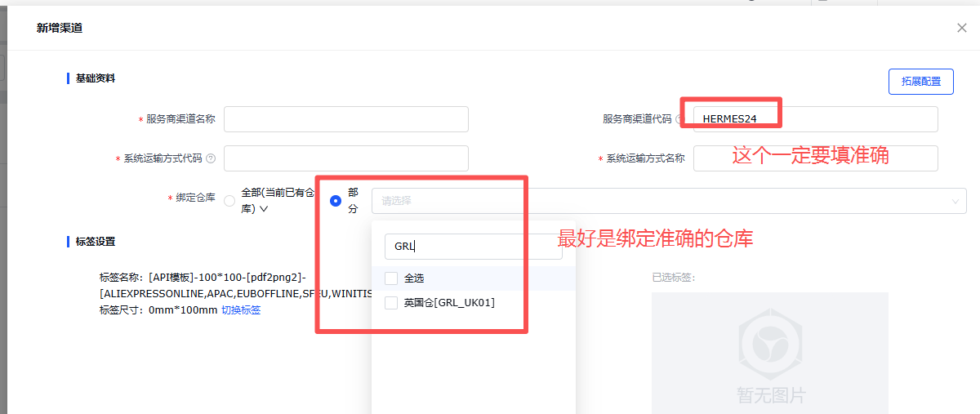Focus the 服务商渠道名称 input field
Screen dimensions: 980x414
345,119
